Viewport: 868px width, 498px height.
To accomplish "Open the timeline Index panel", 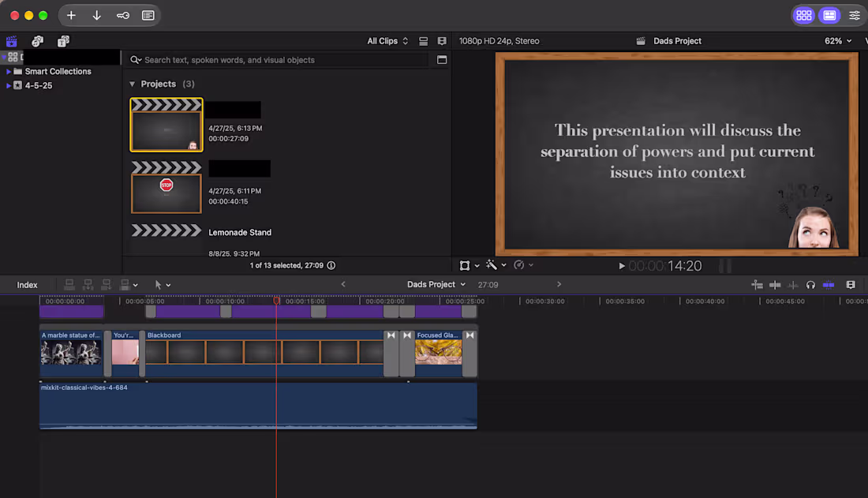I will [x=27, y=285].
